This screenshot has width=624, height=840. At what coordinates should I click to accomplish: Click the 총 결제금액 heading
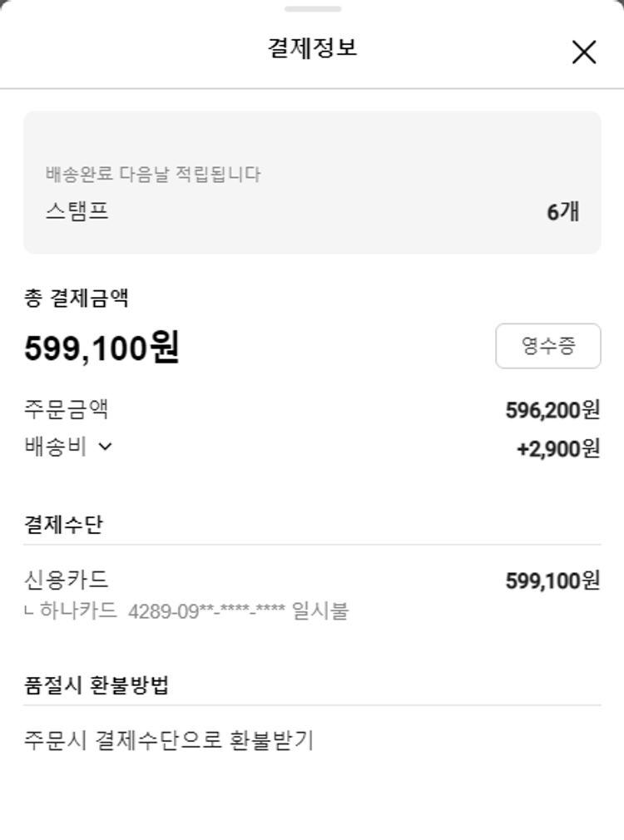pyautogui.click(x=76, y=299)
